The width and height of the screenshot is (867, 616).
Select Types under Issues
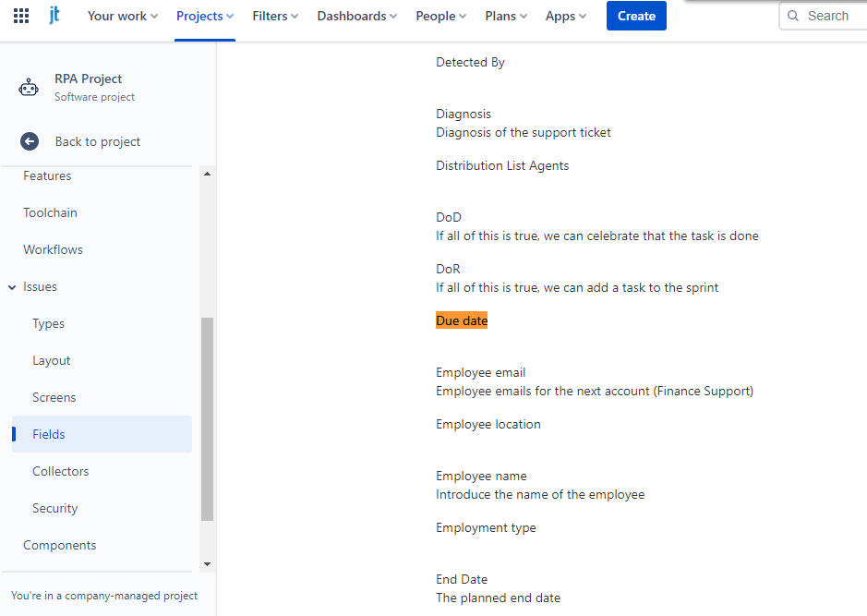pyautogui.click(x=49, y=324)
